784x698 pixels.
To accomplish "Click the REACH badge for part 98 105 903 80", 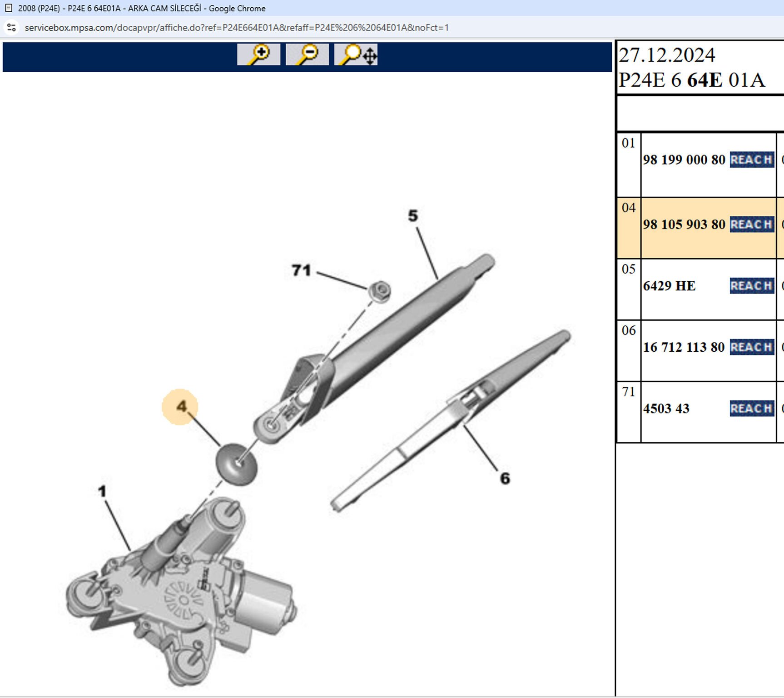I will [x=751, y=224].
